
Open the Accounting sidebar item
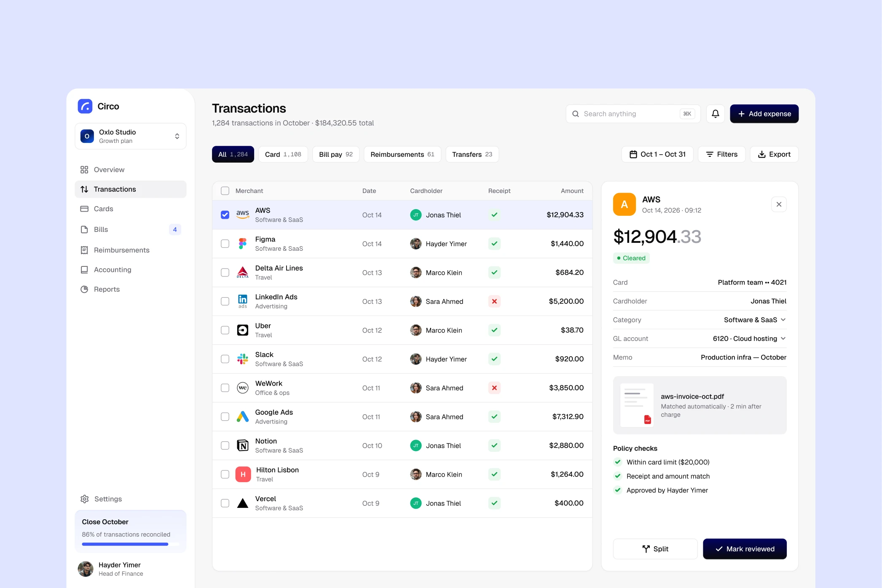pyautogui.click(x=130, y=270)
